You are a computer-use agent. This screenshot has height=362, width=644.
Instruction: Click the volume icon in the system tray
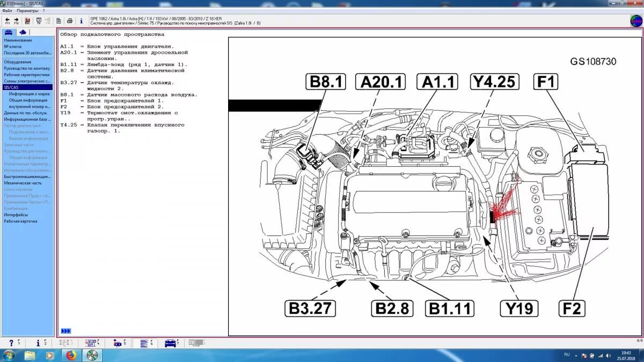coord(608,355)
